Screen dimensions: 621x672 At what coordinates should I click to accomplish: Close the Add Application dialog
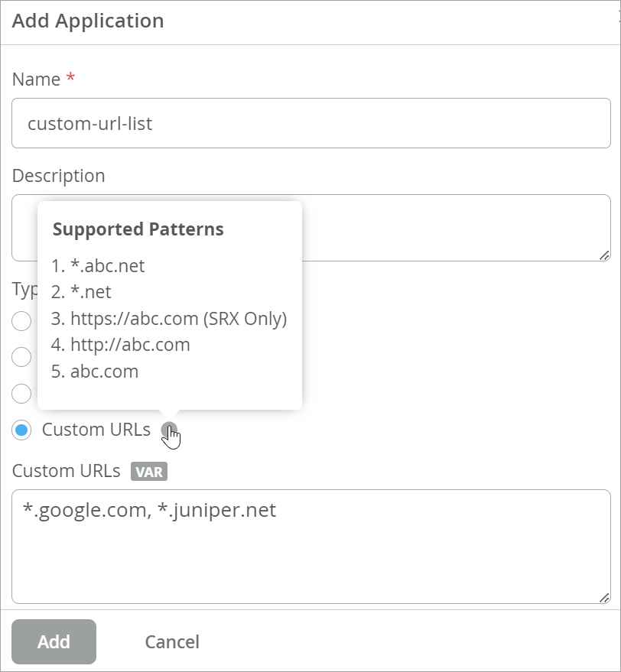point(618,21)
